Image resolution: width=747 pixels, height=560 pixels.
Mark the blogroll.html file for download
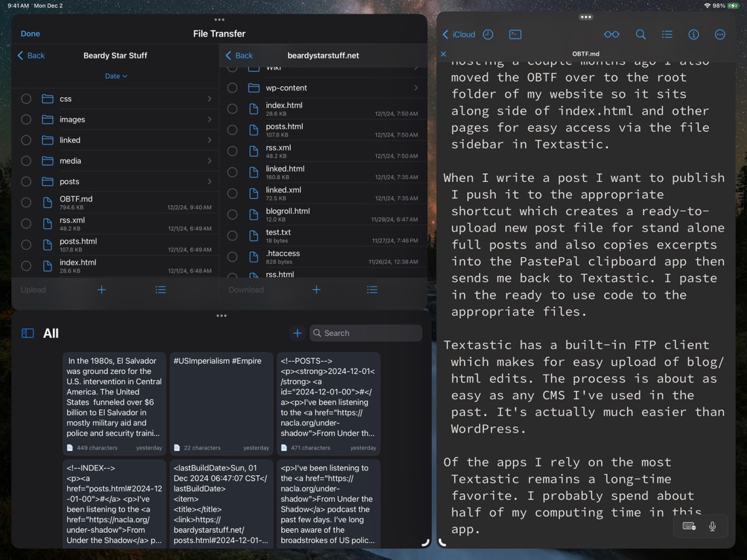pyautogui.click(x=232, y=214)
